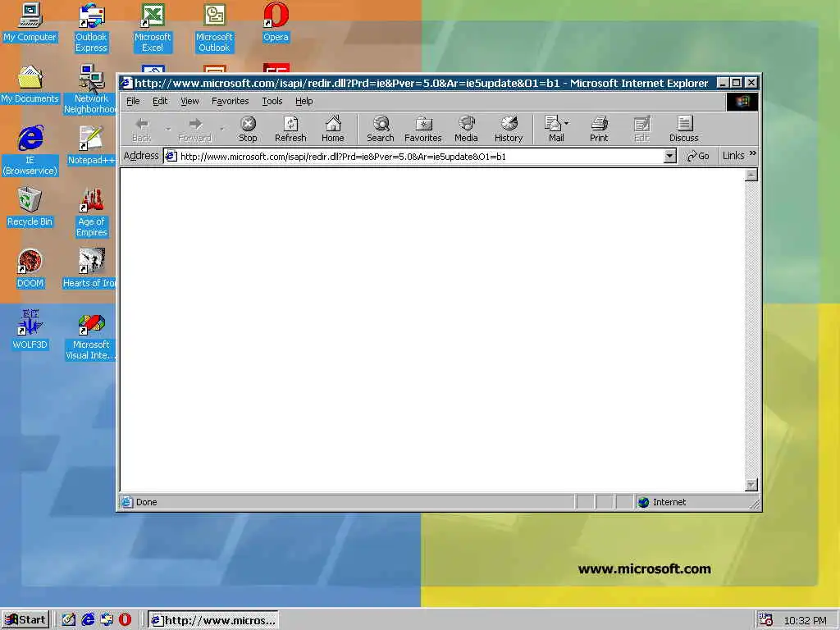
Task: Click the Edit toolbar button
Action: pos(641,129)
